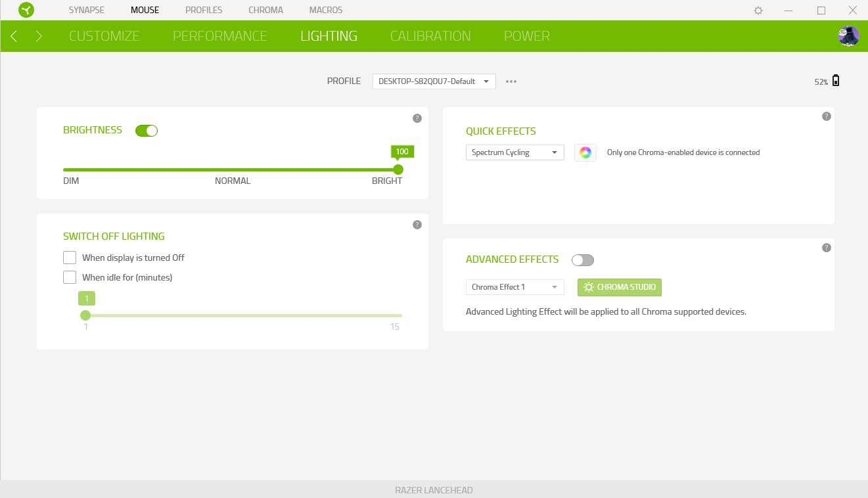
Task: Click help icon in Quick Effects panel
Action: (826, 116)
